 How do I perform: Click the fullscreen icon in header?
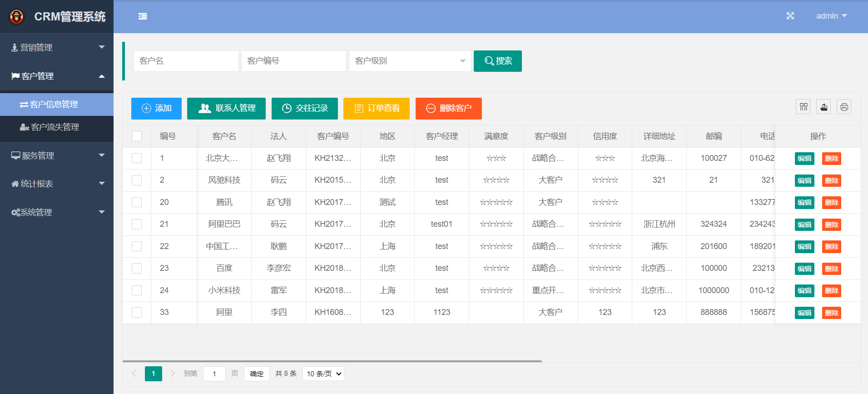[x=790, y=16]
